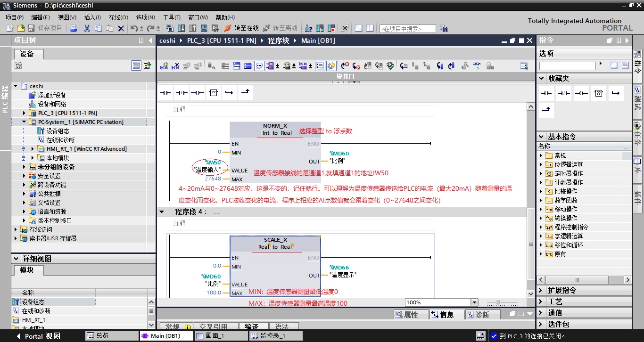Screen dimensions: 644x342
Task: Click the search binoculars icon beside project search
Action: click(444, 29)
